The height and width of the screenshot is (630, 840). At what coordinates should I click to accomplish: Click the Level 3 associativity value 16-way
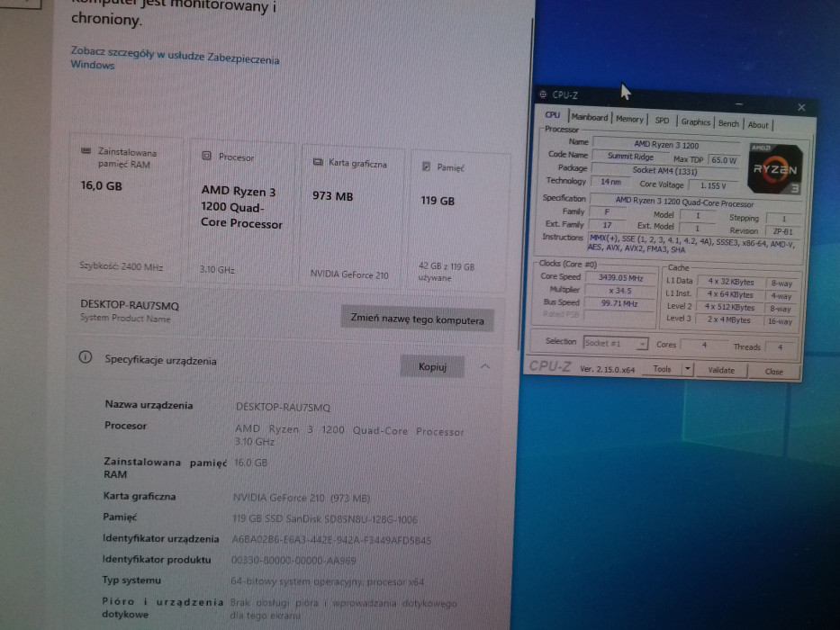780,321
